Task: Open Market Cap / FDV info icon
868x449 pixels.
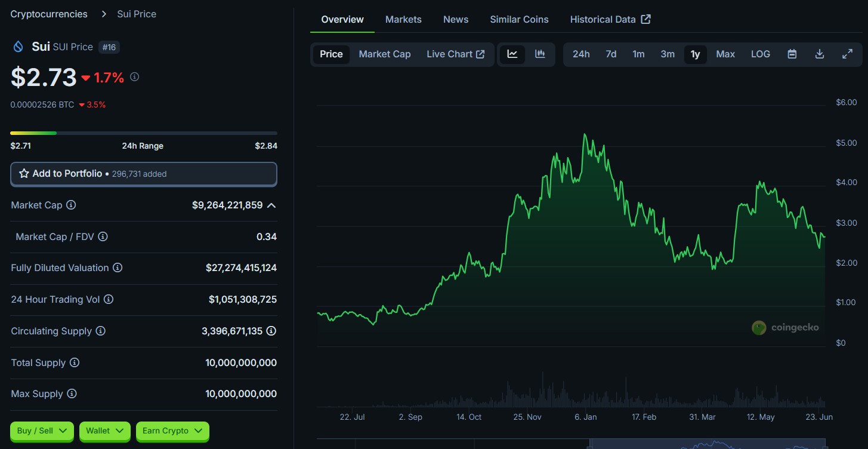Action: pyautogui.click(x=103, y=236)
